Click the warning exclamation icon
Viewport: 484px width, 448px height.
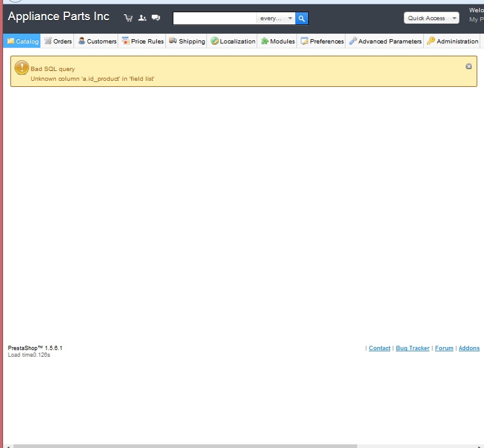pyautogui.click(x=21, y=67)
